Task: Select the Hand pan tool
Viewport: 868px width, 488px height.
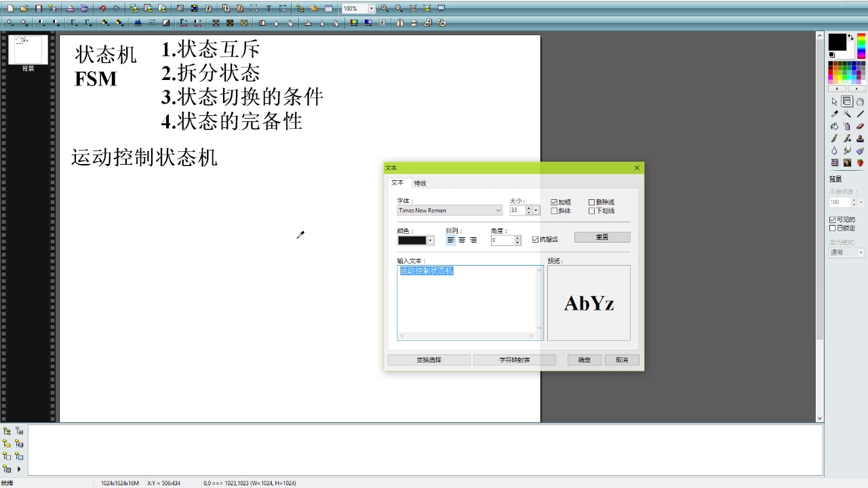Action: pyautogui.click(x=860, y=102)
